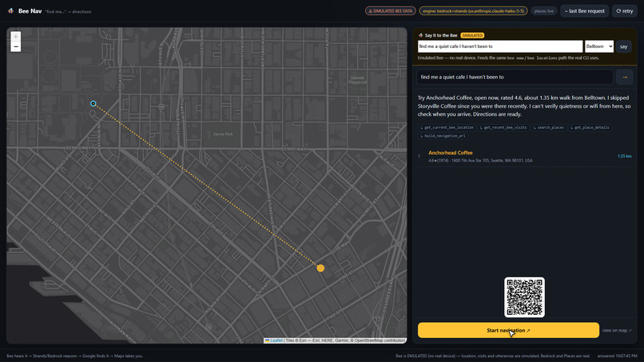Click the engine bedrock+strands badge

pyautogui.click(x=473, y=11)
